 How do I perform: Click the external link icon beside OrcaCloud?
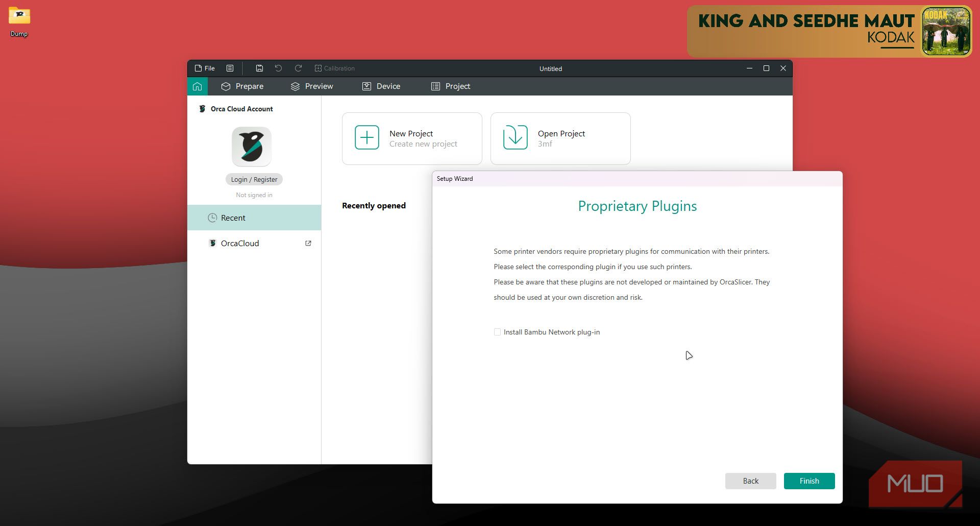(308, 244)
